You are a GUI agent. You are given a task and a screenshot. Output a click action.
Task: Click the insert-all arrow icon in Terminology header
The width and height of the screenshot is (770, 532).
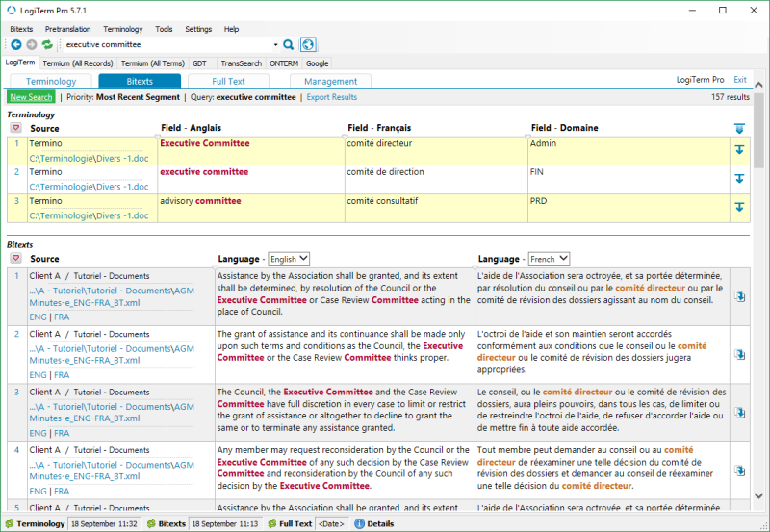(739, 128)
